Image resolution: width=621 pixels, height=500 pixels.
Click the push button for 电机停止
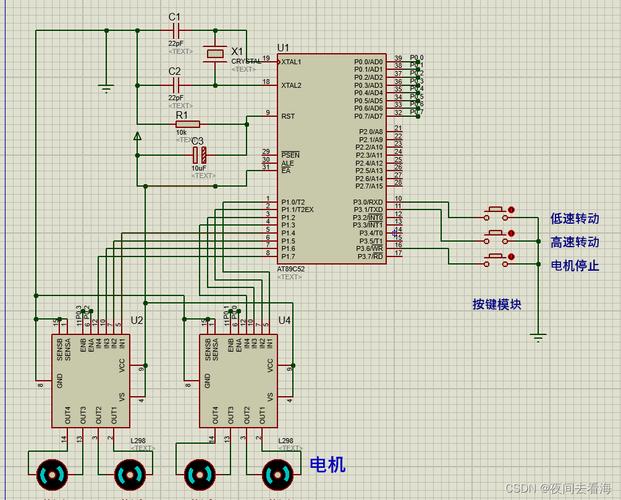(496, 260)
